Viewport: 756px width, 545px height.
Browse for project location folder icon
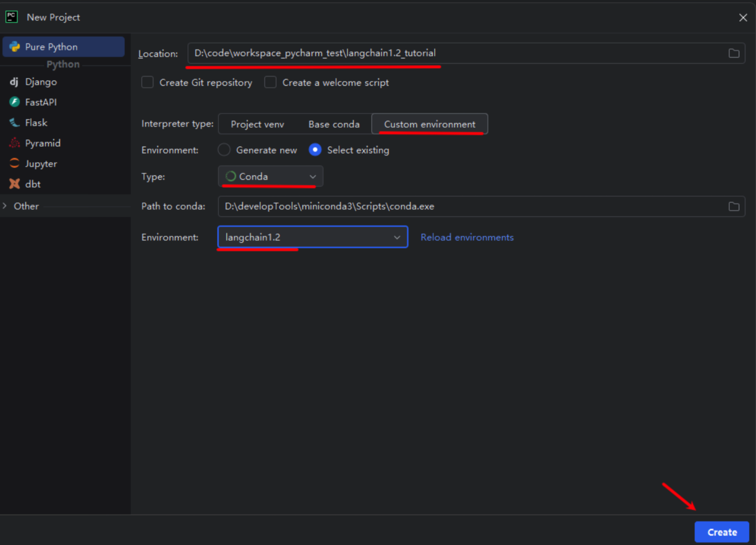point(733,53)
